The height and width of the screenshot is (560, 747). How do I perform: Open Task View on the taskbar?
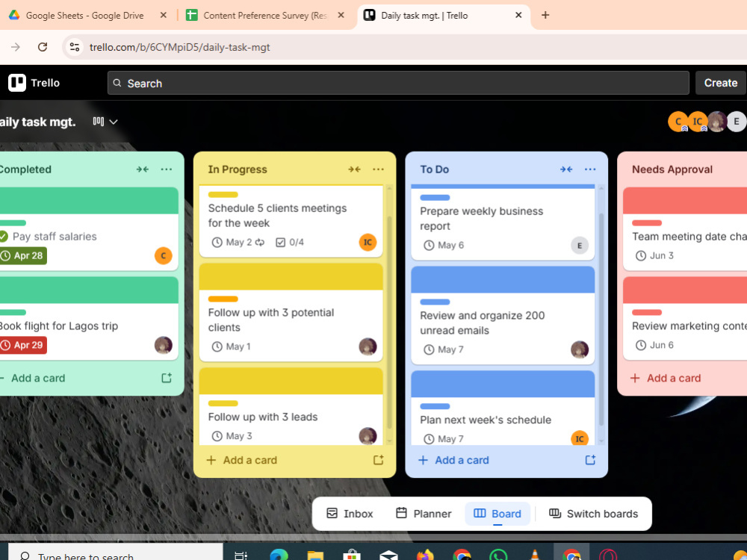241,555
